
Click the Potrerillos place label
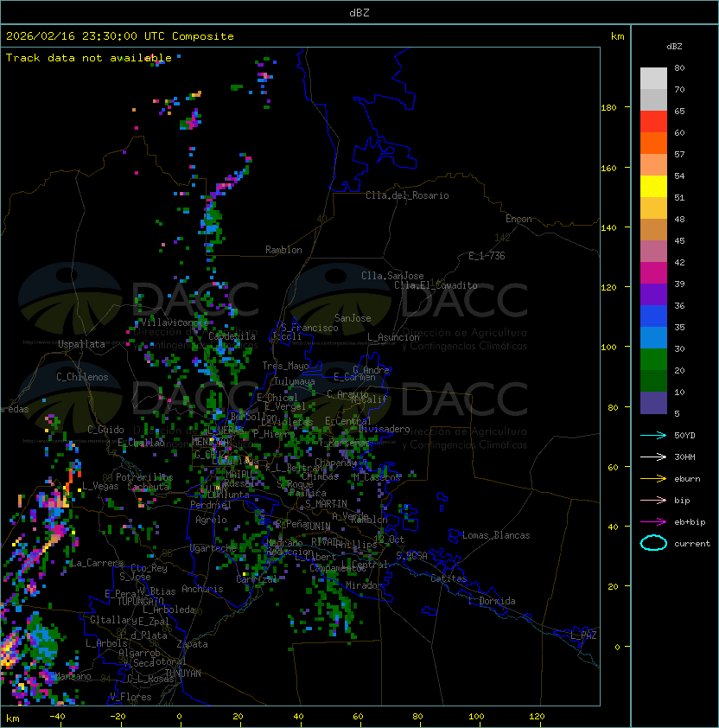click(x=144, y=476)
